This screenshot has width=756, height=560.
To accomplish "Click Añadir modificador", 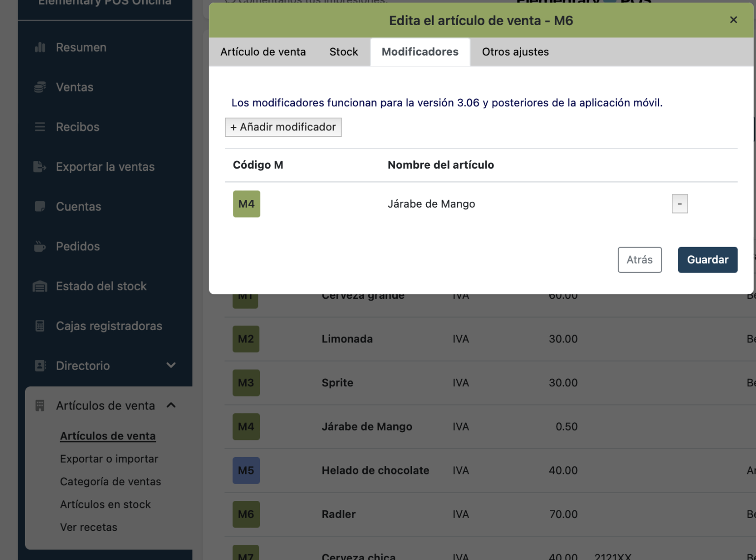I will [283, 127].
